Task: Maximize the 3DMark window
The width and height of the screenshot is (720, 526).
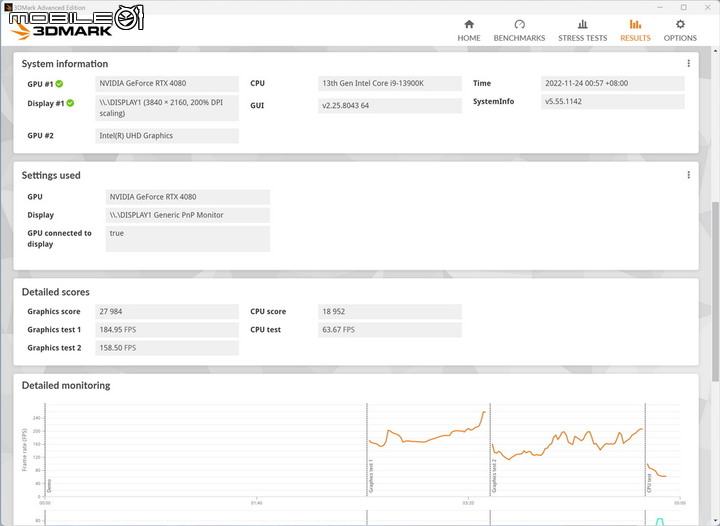Action: (x=684, y=7)
